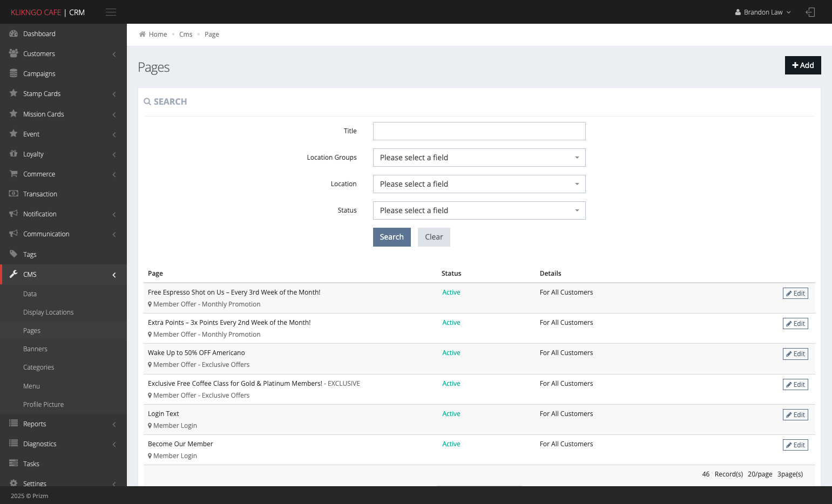Viewport: 832px width, 504px height.
Task: Click the Tags icon in the sidebar
Action: tap(13, 254)
